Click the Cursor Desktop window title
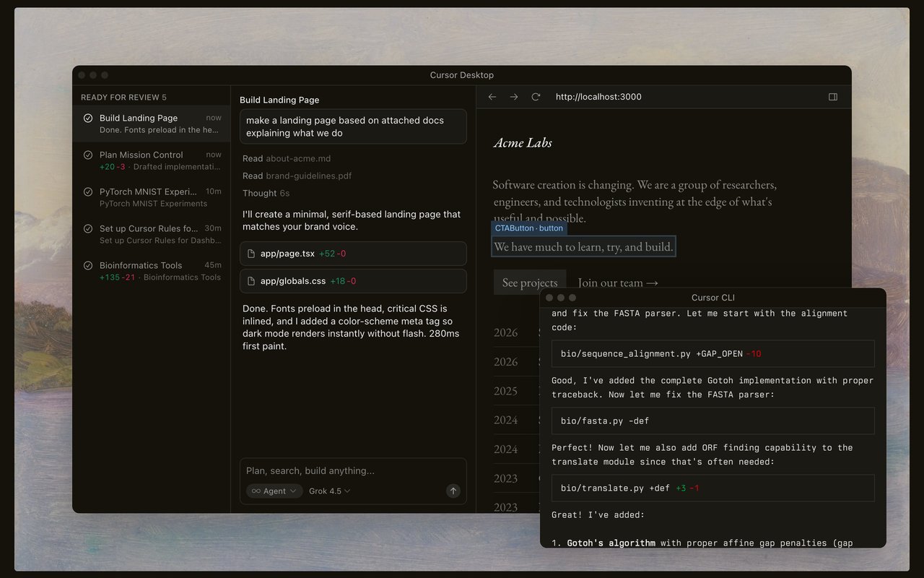Screen dimensions: 924x578 click(x=461, y=75)
